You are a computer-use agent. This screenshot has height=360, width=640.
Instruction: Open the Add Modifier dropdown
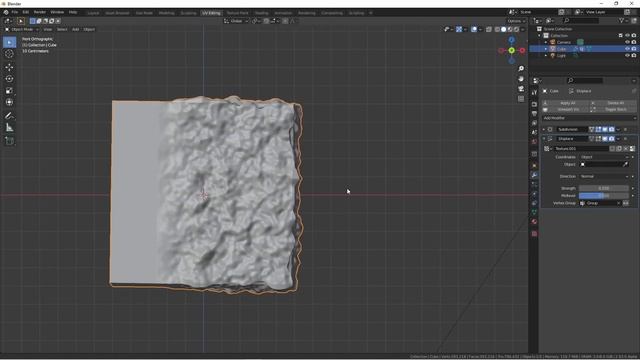(589, 118)
